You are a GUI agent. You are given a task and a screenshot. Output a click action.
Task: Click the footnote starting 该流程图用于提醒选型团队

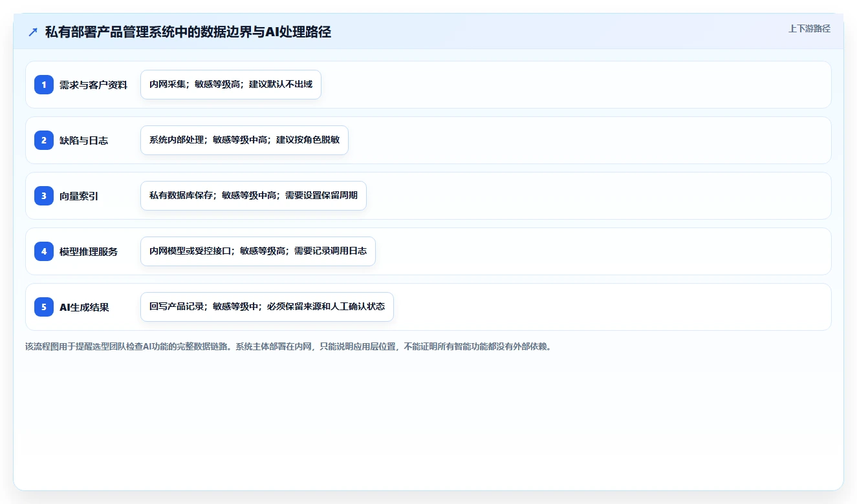pyautogui.click(x=288, y=347)
